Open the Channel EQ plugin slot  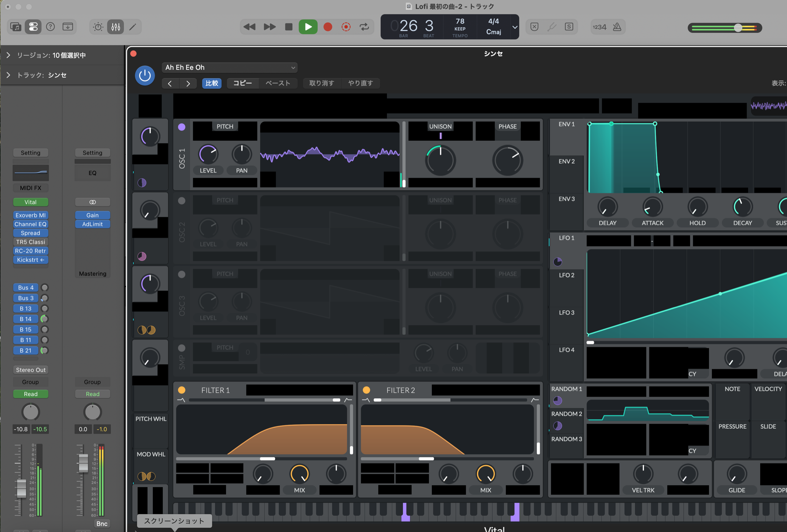[x=30, y=224]
